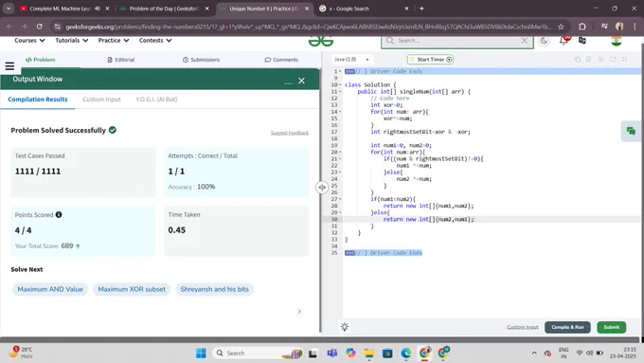This screenshot has height=363, width=644.
Task: Expand the Practice menu
Action: [x=114, y=41]
